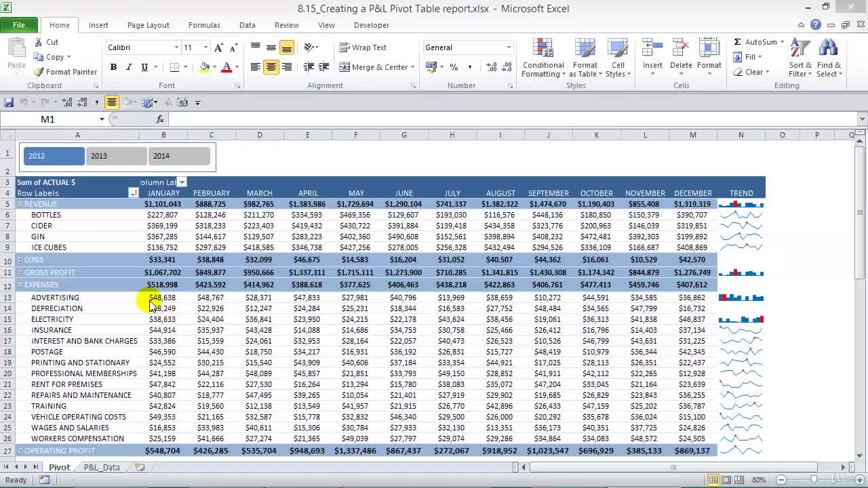Screen dimensions: 868x488
Task: Open Conditional Formatting menu
Action: [543, 58]
